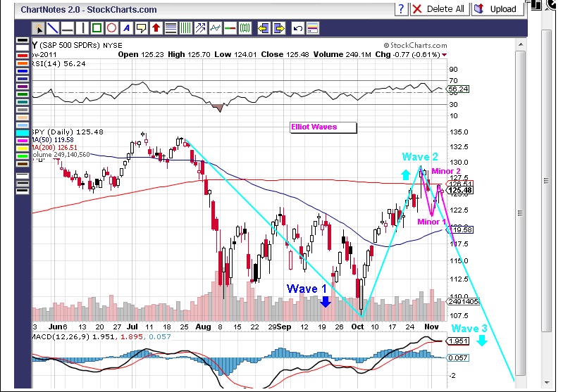The height and width of the screenshot is (392, 575).
Task: Choose the zigzag price line tool
Action: (x=215, y=28)
